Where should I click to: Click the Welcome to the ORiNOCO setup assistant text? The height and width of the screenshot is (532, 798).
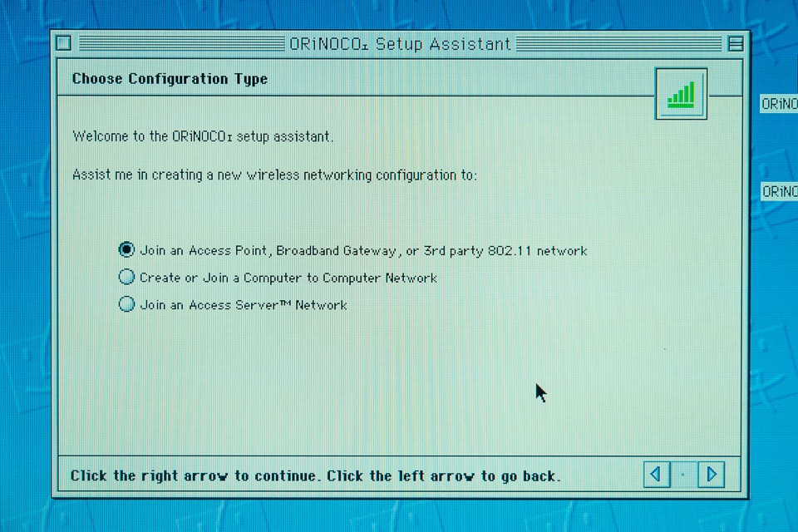click(x=203, y=136)
